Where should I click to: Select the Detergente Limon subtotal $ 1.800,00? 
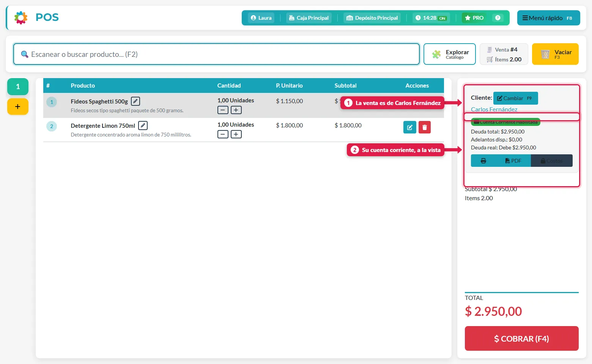point(348,126)
